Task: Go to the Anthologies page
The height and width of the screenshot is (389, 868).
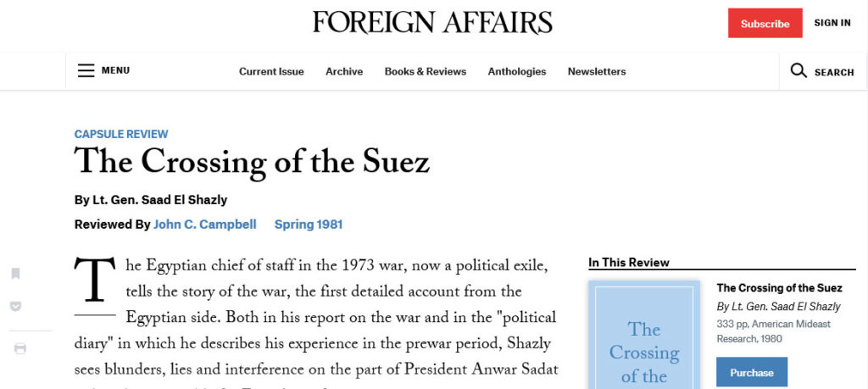Action: click(517, 71)
